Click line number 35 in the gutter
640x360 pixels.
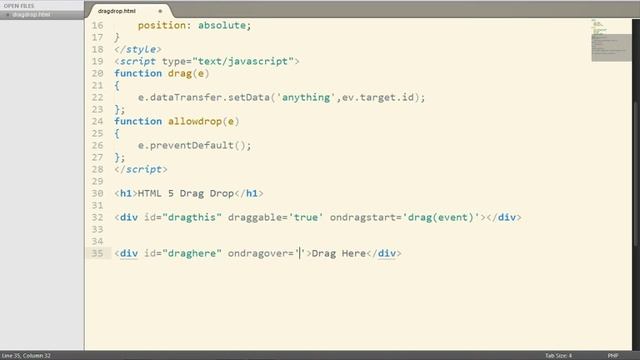click(x=97, y=253)
